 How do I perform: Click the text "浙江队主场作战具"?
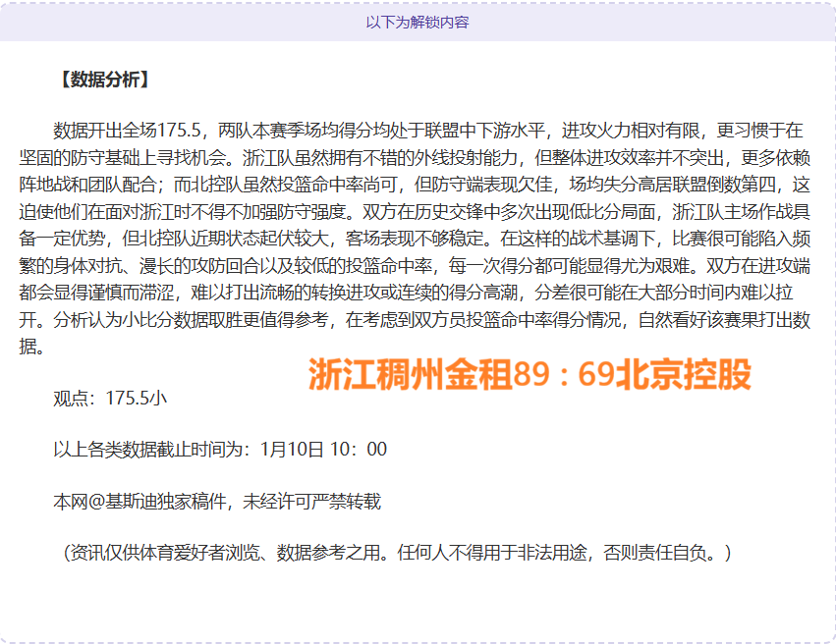tap(742, 211)
